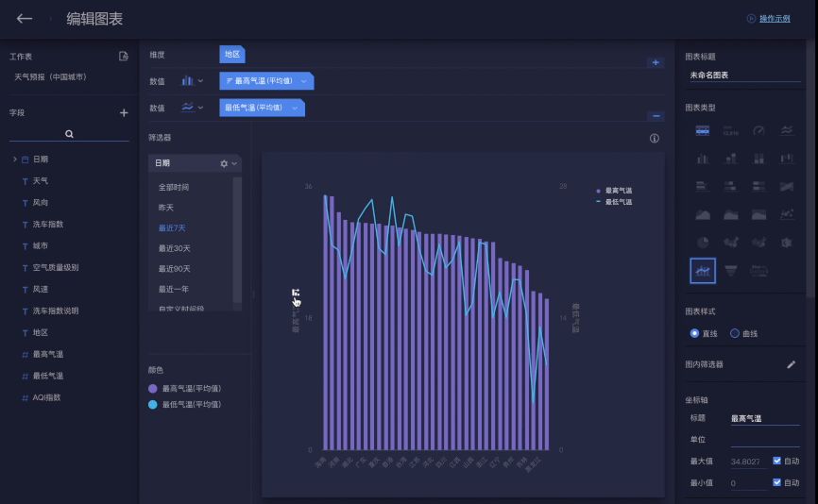Click the 地区 dimension tag
The image size is (818, 504).
(x=232, y=54)
